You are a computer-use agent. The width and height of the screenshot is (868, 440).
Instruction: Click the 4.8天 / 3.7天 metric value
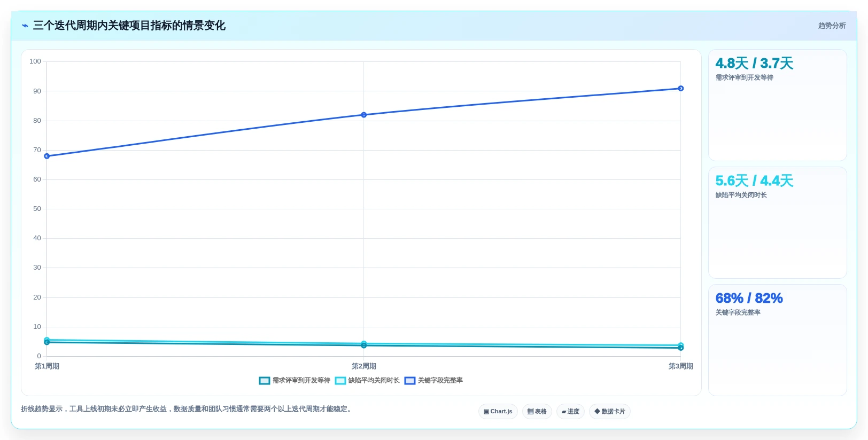pyautogui.click(x=754, y=64)
